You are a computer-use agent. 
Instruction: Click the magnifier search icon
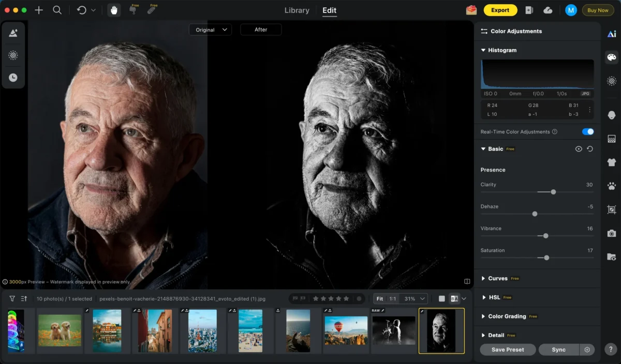point(57,10)
